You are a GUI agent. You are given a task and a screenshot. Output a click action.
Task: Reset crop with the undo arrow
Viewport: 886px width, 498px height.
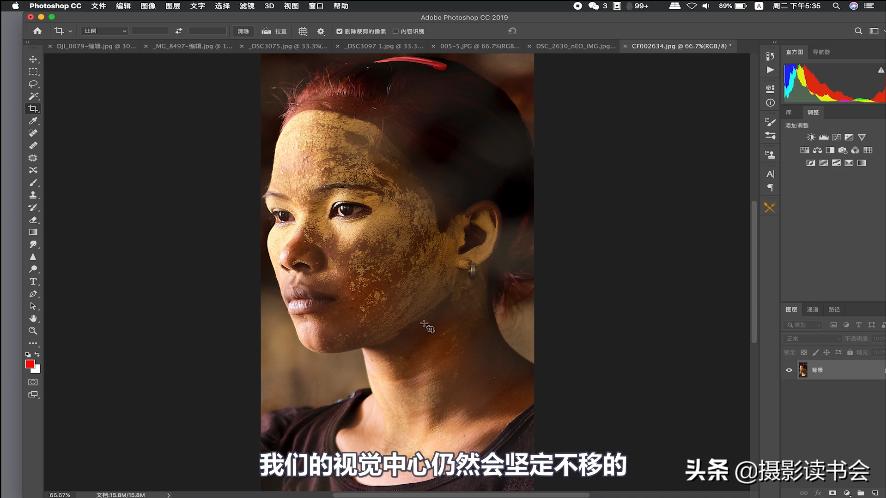pyautogui.click(x=512, y=31)
